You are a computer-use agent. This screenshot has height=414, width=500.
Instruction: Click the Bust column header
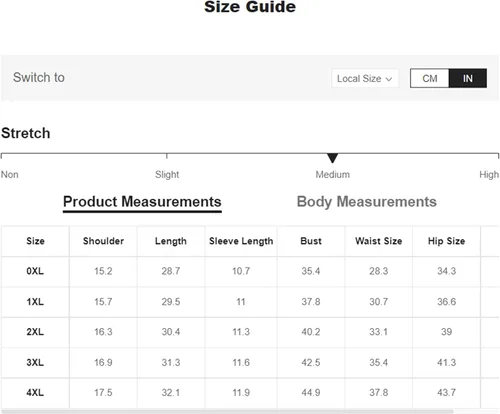click(311, 241)
